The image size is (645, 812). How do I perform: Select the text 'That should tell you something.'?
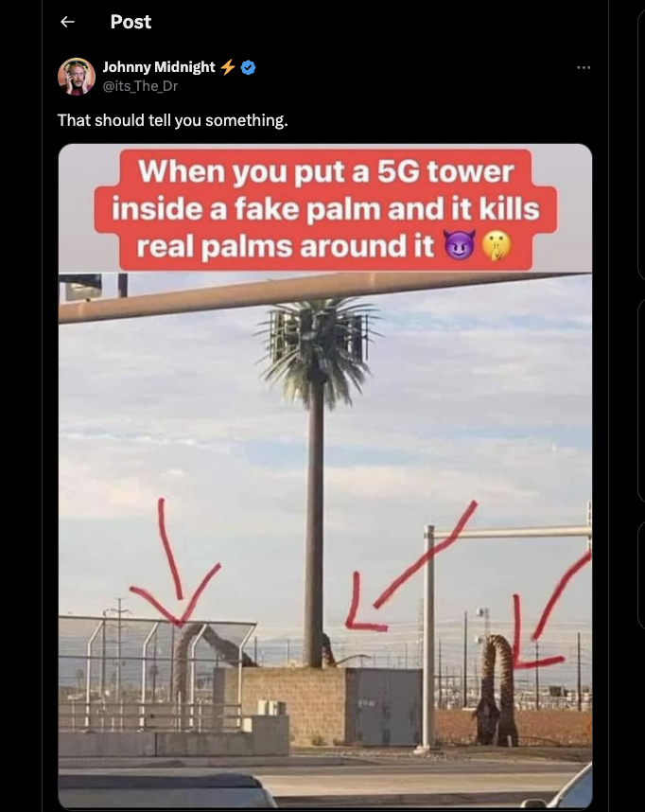click(x=172, y=120)
